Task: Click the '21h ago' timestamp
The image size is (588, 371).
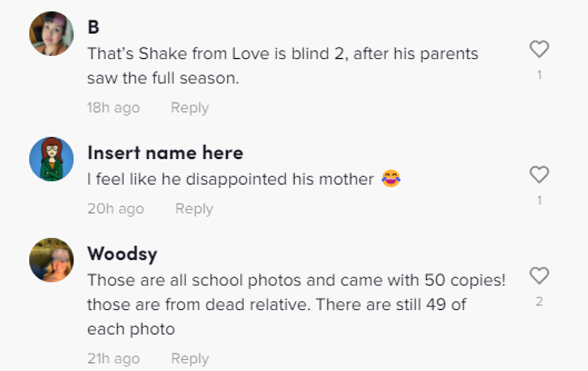Action: 113,358
